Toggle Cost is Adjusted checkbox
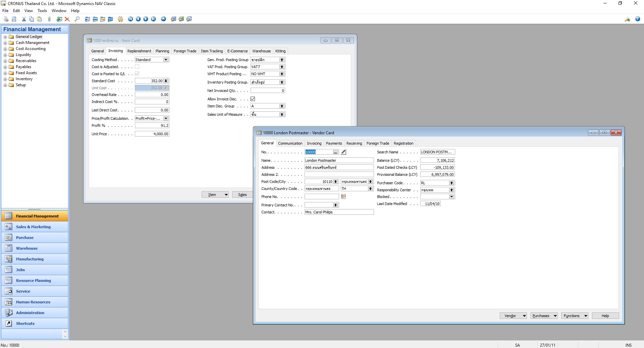The width and height of the screenshot is (644, 348). (x=137, y=67)
